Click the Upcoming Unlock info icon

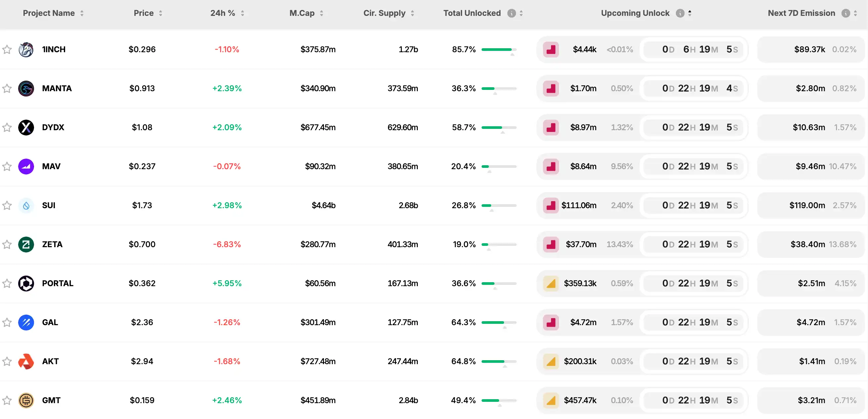[680, 13]
